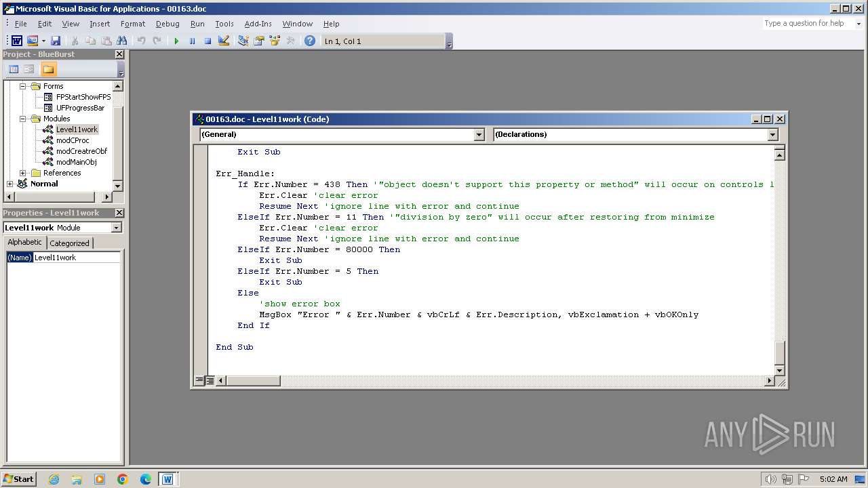
Task: Click Full Module View button in code window
Action: coord(210,381)
